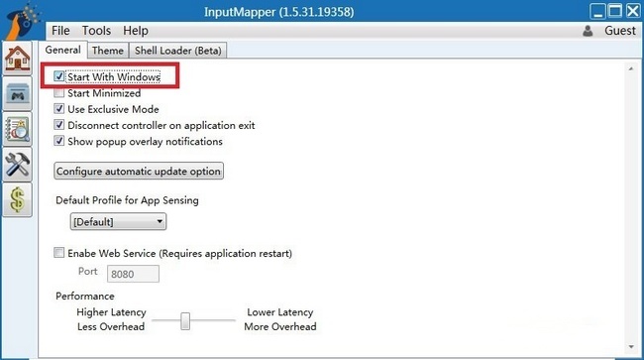This screenshot has width=644, height=360.
Task: Click the Performance latency slider handle
Action: click(185, 321)
